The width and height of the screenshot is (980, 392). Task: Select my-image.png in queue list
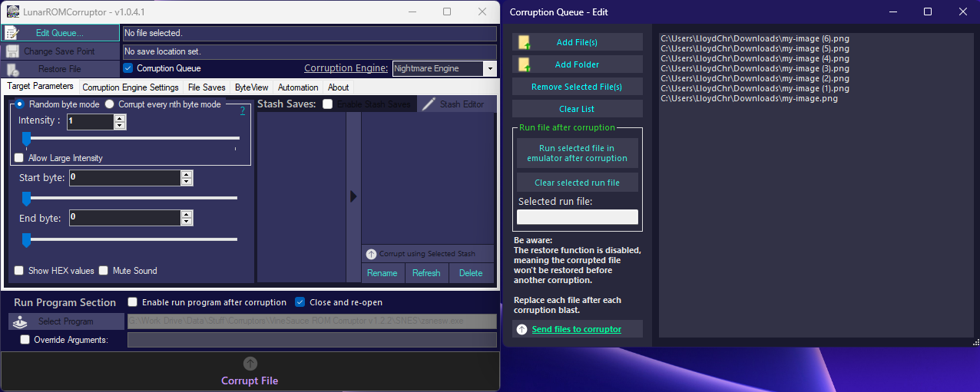(x=749, y=98)
